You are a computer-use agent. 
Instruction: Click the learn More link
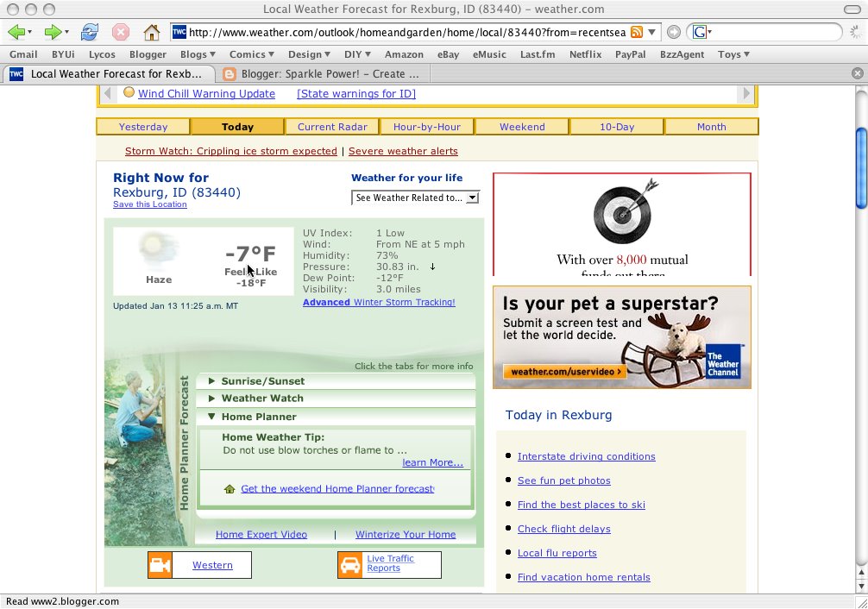432,463
